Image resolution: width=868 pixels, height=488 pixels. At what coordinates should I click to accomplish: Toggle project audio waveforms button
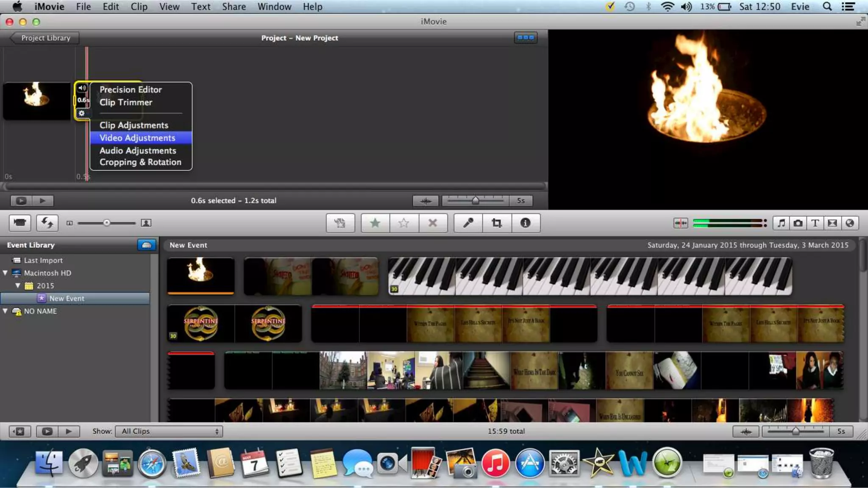click(426, 201)
